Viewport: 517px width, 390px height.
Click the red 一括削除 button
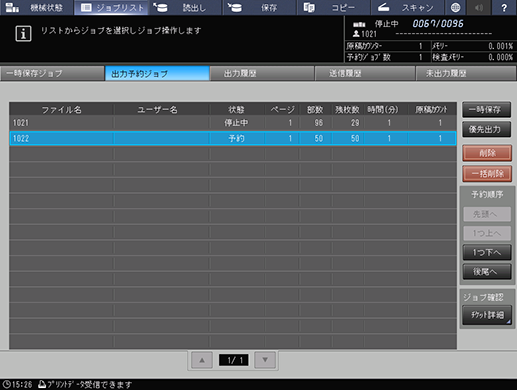pyautogui.click(x=487, y=174)
